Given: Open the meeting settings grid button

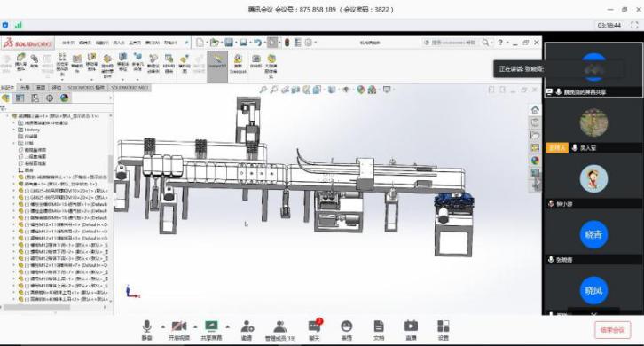Looking at the screenshot, I should coord(444,330).
